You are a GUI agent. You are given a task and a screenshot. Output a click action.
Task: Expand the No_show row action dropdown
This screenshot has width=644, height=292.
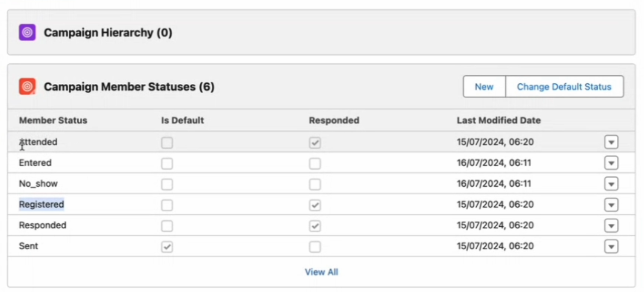611,184
